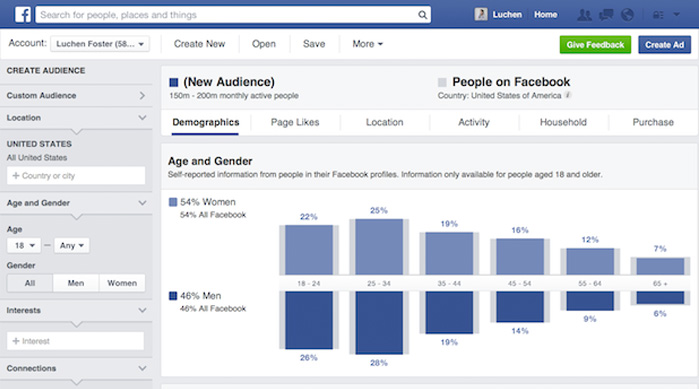Click the Create Ad button
The image size is (699, 389).
(664, 45)
